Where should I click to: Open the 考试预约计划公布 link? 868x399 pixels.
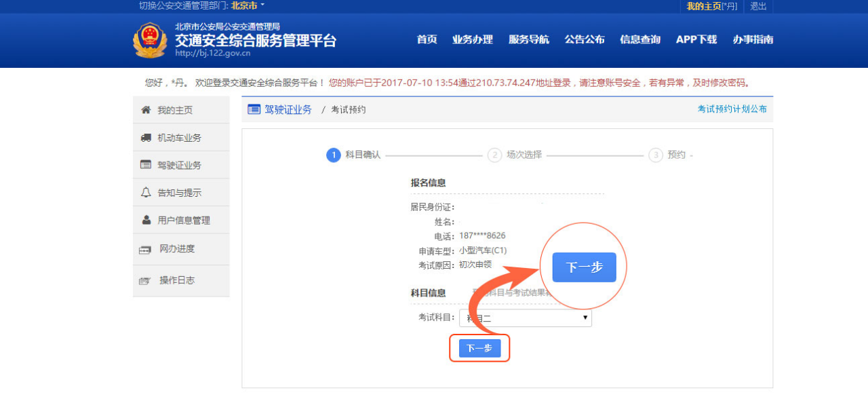click(732, 109)
